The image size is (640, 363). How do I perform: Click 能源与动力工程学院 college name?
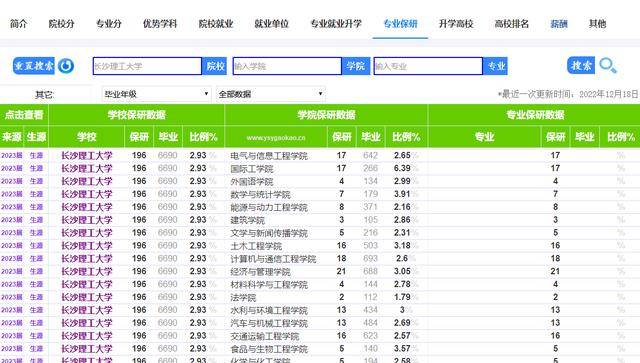[269, 207]
